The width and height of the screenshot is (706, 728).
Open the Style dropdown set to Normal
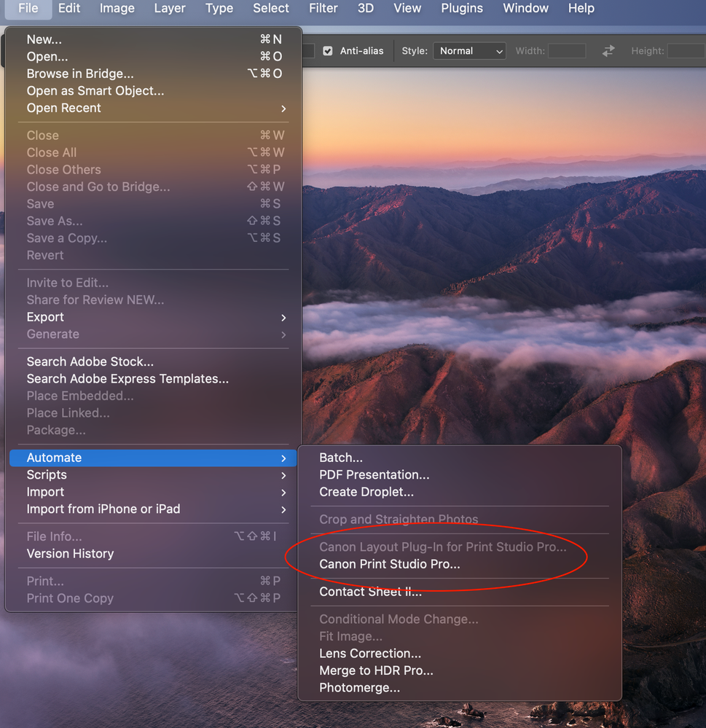pyautogui.click(x=470, y=51)
